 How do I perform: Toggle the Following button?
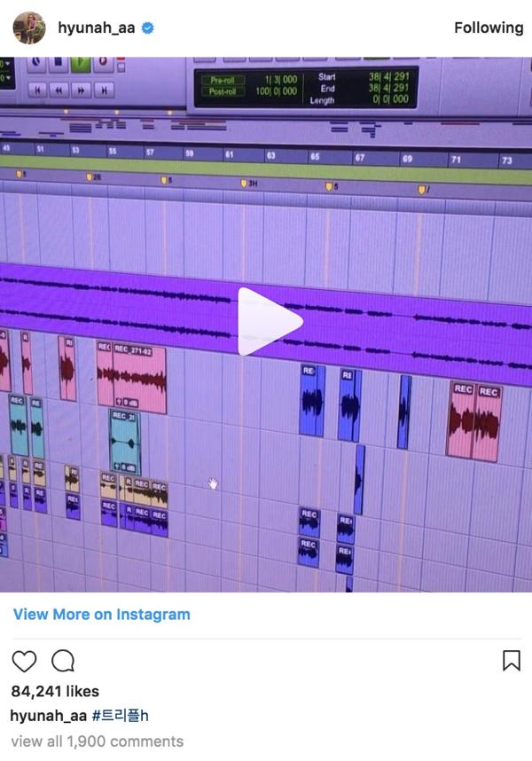[x=489, y=28]
